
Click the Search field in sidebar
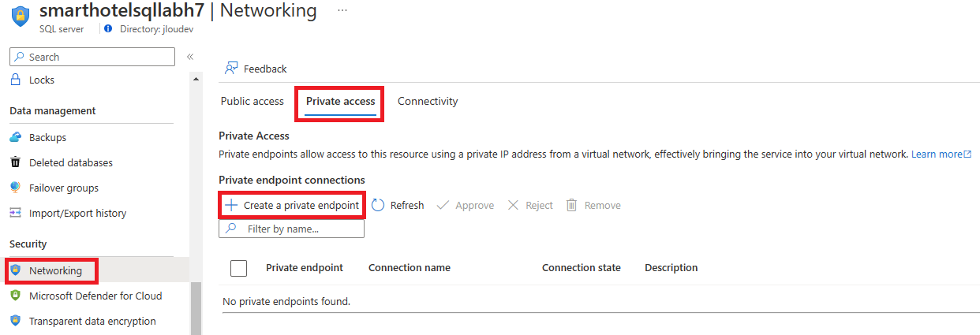(x=92, y=57)
